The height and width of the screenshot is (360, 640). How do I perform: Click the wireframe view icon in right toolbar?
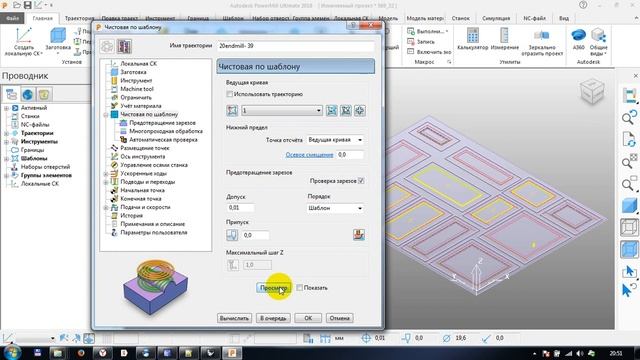[x=629, y=227]
